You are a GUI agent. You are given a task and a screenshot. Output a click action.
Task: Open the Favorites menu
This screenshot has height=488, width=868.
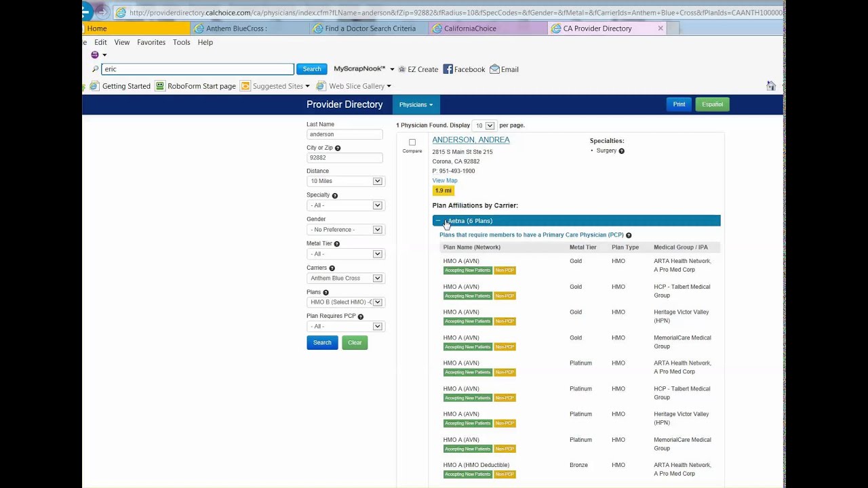coord(151,42)
